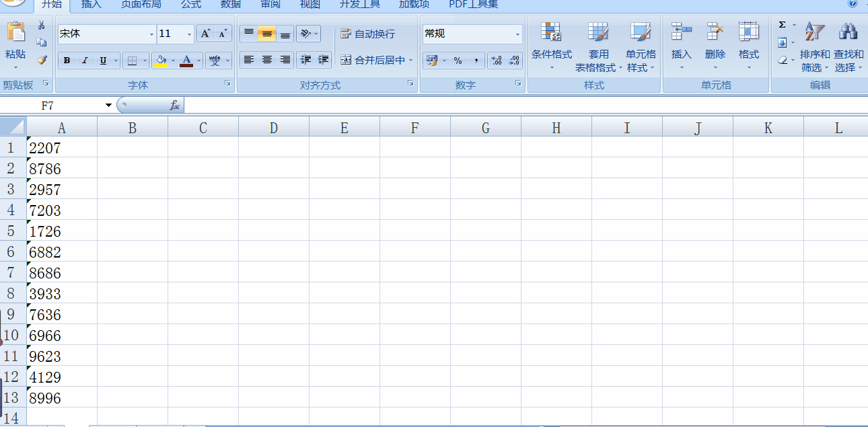Switch to the 插入 ribbon tab
The width and height of the screenshot is (868, 427).
(91, 5)
